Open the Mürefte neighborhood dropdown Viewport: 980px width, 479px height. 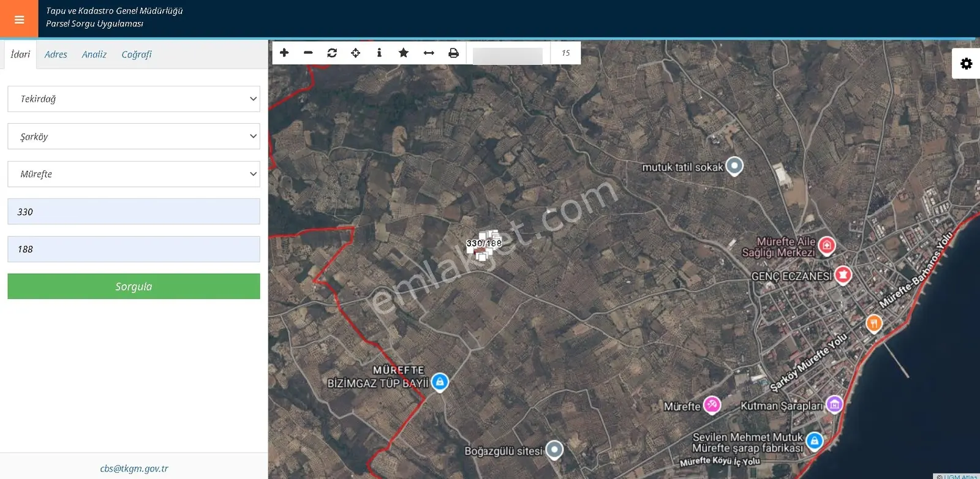coord(134,174)
